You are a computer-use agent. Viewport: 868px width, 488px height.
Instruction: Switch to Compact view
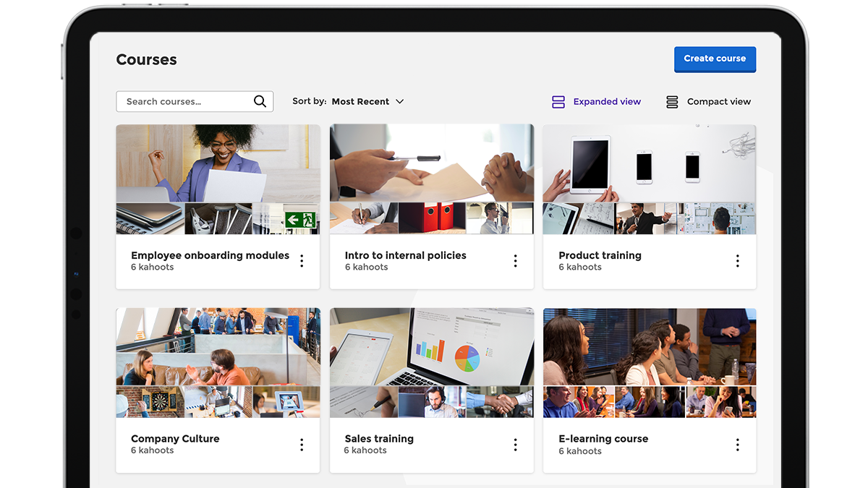click(671, 101)
